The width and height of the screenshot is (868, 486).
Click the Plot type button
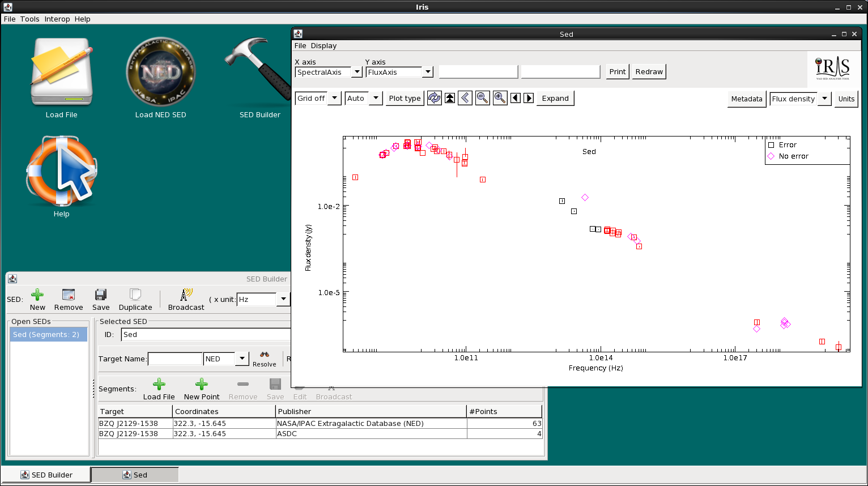click(x=405, y=98)
